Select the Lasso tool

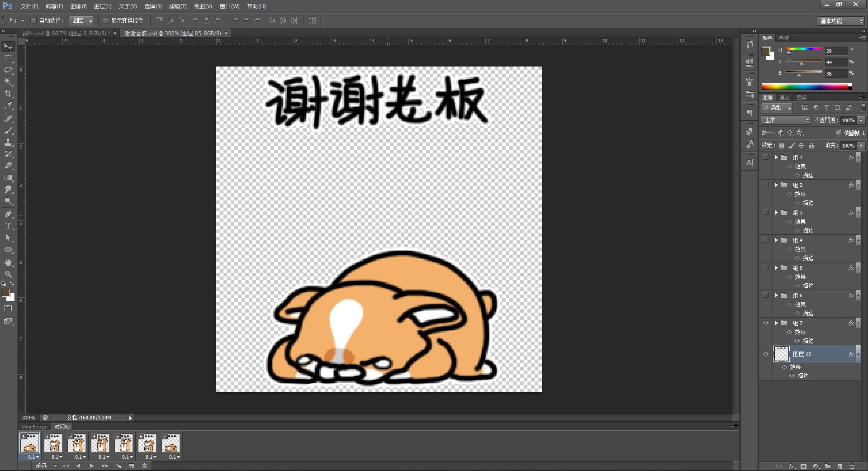coord(8,70)
